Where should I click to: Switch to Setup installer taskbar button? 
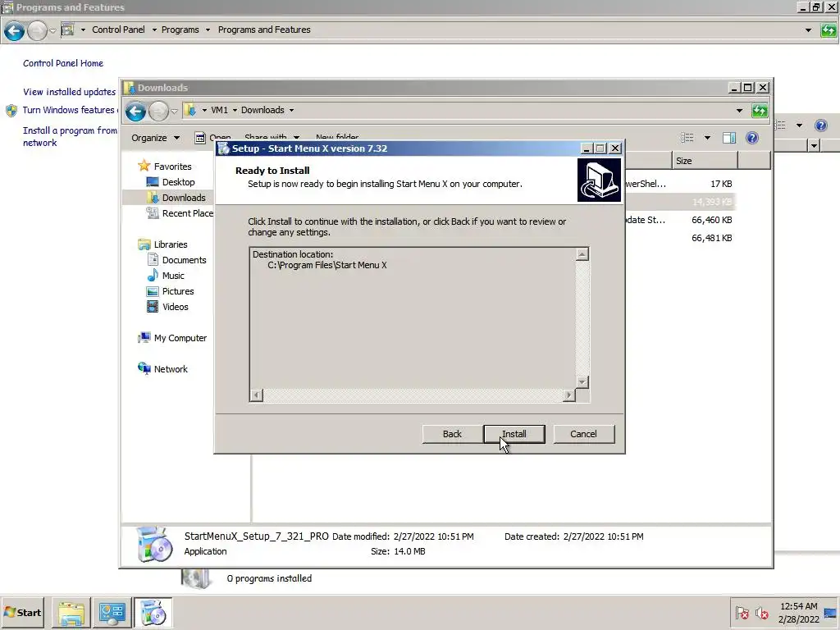click(x=153, y=613)
